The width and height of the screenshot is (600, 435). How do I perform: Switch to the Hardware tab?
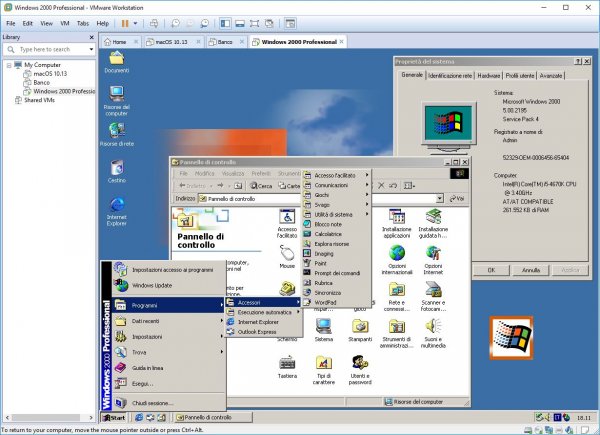coord(489,75)
